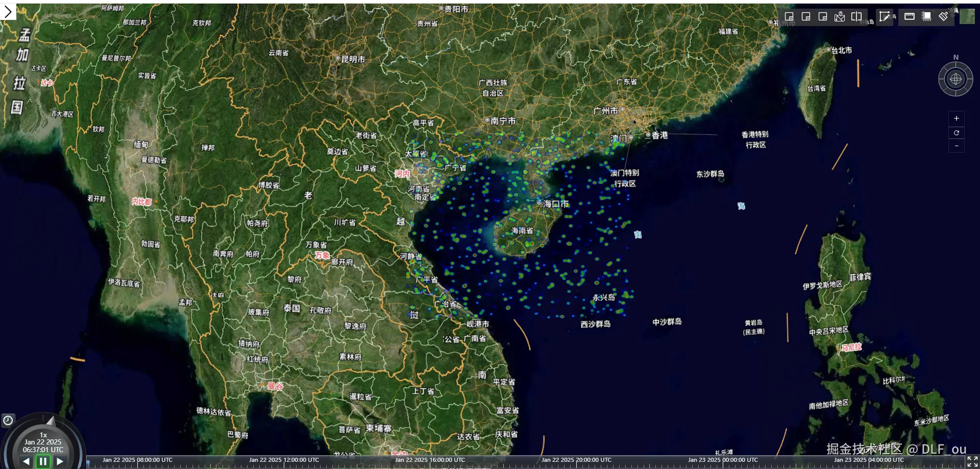Image resolution: width=980 pixels, height=469 pixels.
Task: Select the area measurement tool
Action: (926, 16)
